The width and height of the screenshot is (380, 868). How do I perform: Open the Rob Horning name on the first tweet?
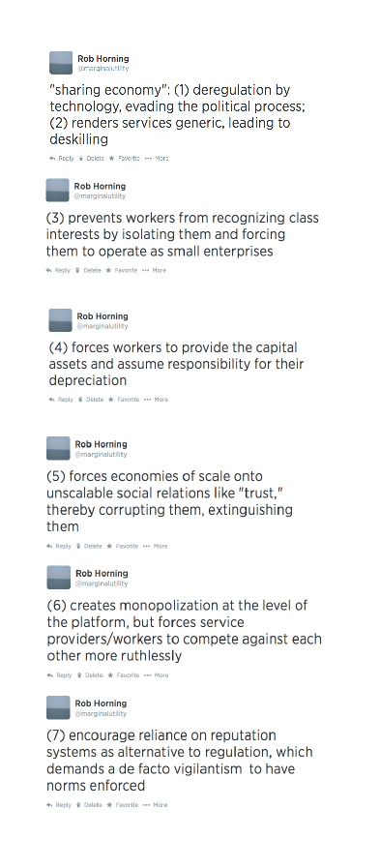click(103, 59)
